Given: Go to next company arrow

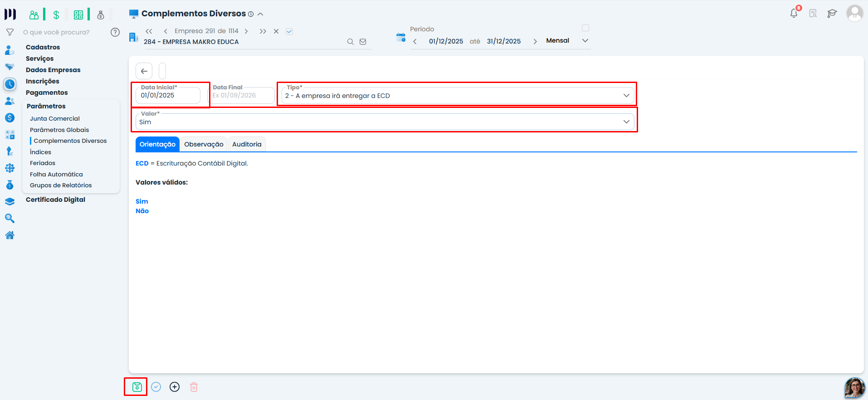Looking at the screenshot, I should tap(246, 31).
